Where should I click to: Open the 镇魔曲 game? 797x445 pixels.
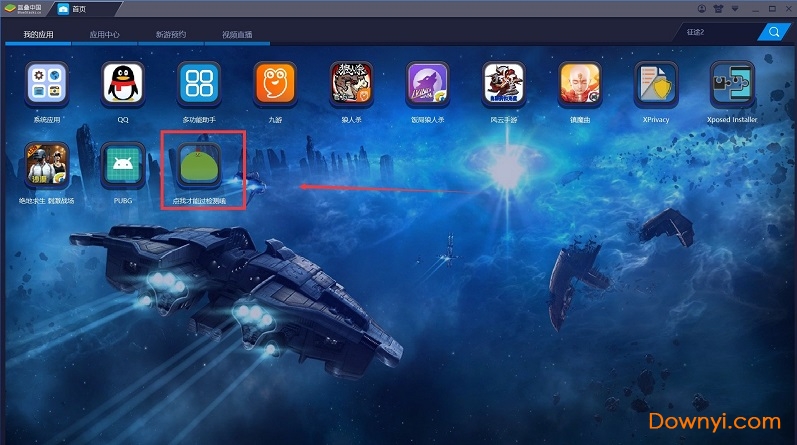tap(579, 85)
